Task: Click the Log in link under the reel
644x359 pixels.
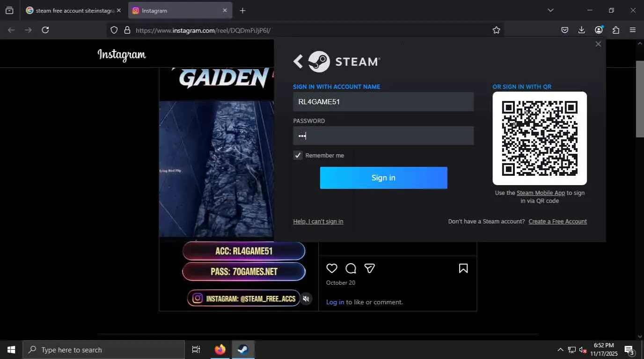Action: (x=335, y=302)
